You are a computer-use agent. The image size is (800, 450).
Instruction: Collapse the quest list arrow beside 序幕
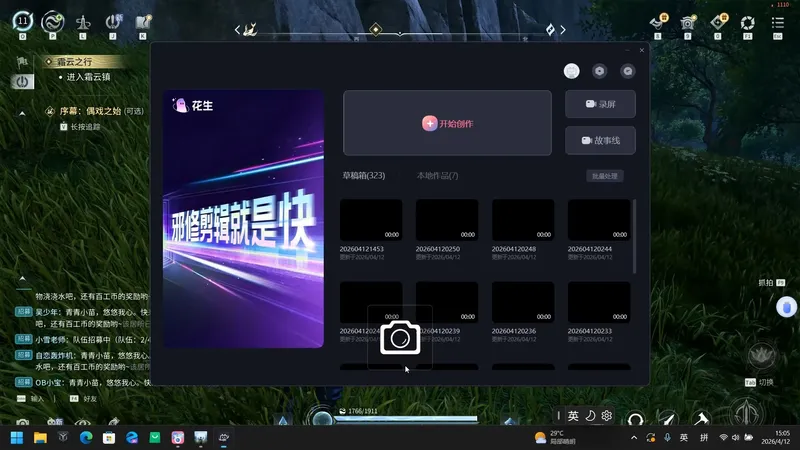(22, 113)
